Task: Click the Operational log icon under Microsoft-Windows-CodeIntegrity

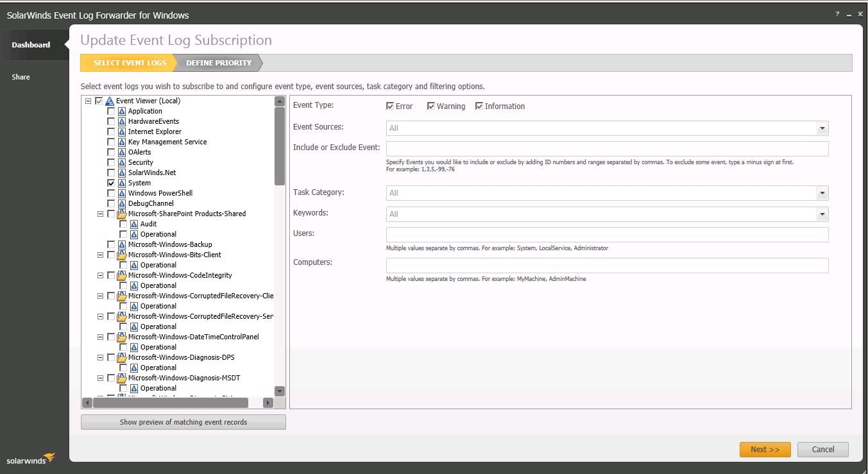Action: (x=134, y=285)
